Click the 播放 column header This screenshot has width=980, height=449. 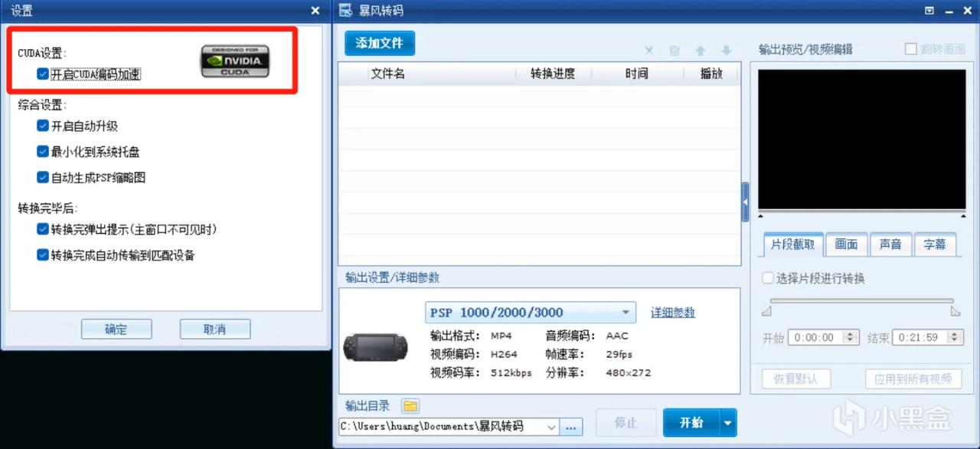[x=711, y=74]
